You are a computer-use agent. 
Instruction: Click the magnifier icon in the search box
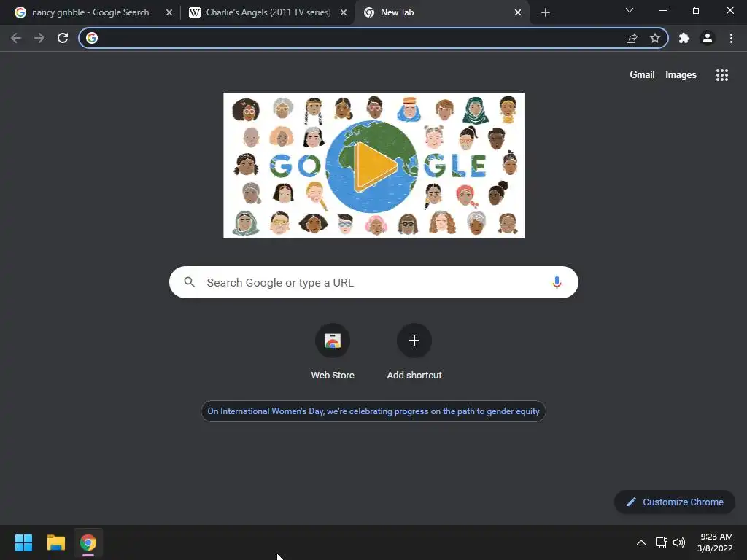click(189, 282)
